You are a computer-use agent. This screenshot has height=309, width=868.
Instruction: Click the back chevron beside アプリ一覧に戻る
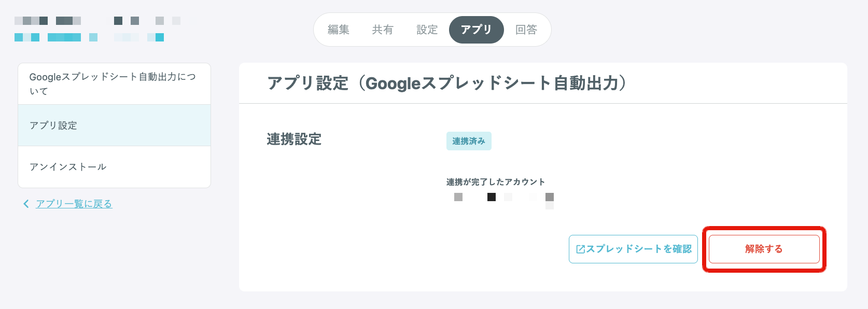click(26, 204)
